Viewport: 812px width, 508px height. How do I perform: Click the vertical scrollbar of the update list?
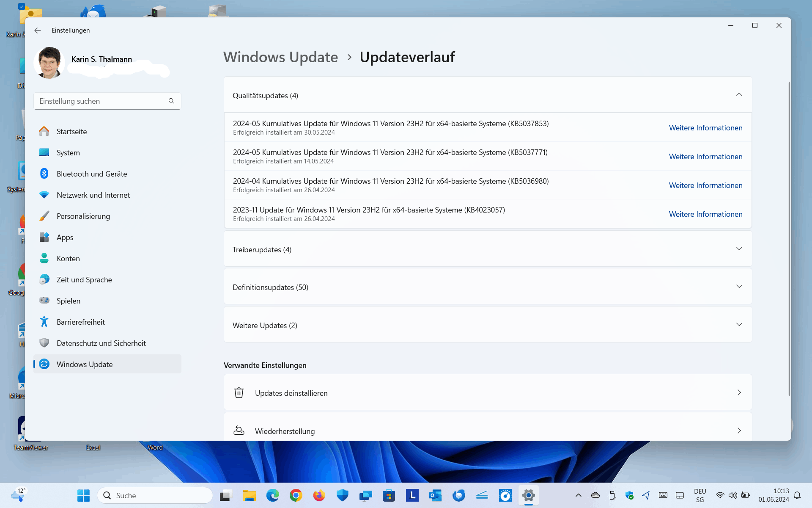click(789, 237)
